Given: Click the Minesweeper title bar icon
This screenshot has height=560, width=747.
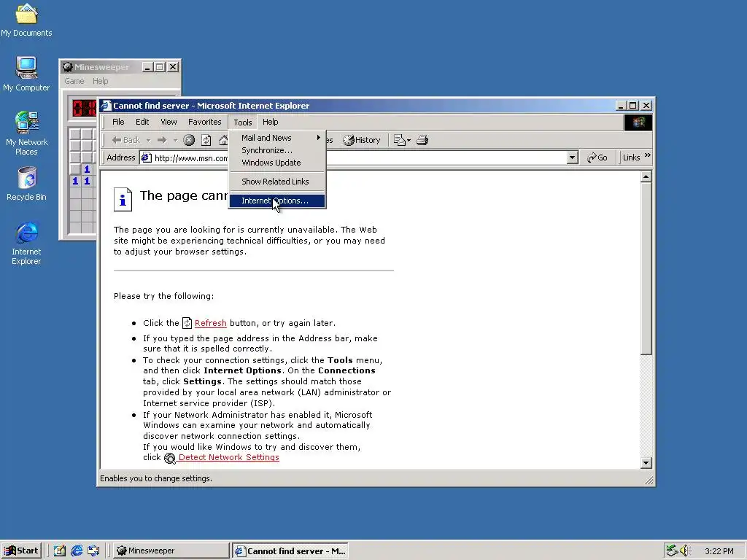Looking at the screenshot, I should tap(68, 67).
